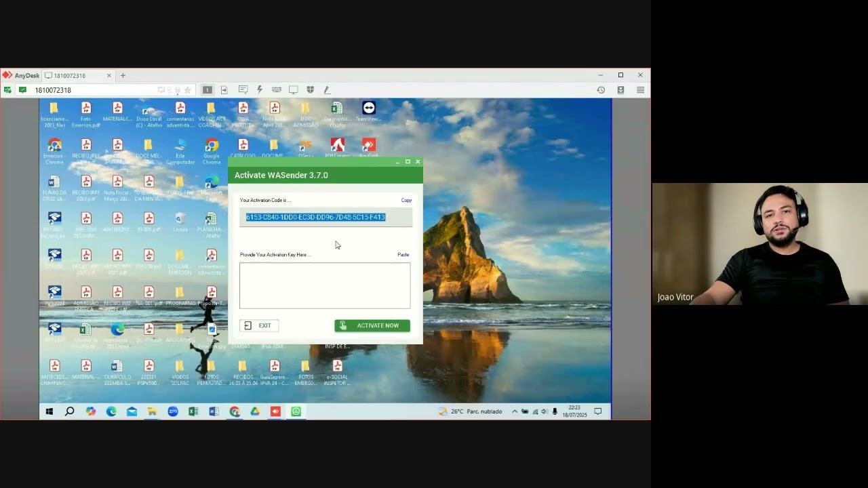Image resolution: width=868 pixels, height=488 pixels.
Task: Open AnyDesk chat icon in toolbar
Action: coord(243,90)
